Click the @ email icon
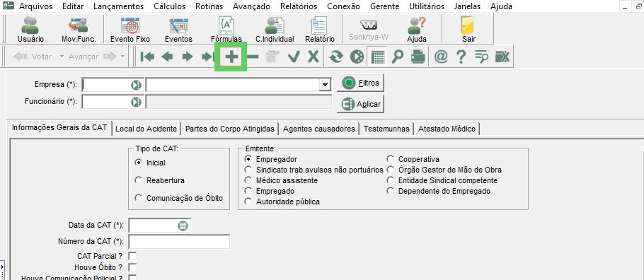Screen dimensions: 644x280 point(441,57)
